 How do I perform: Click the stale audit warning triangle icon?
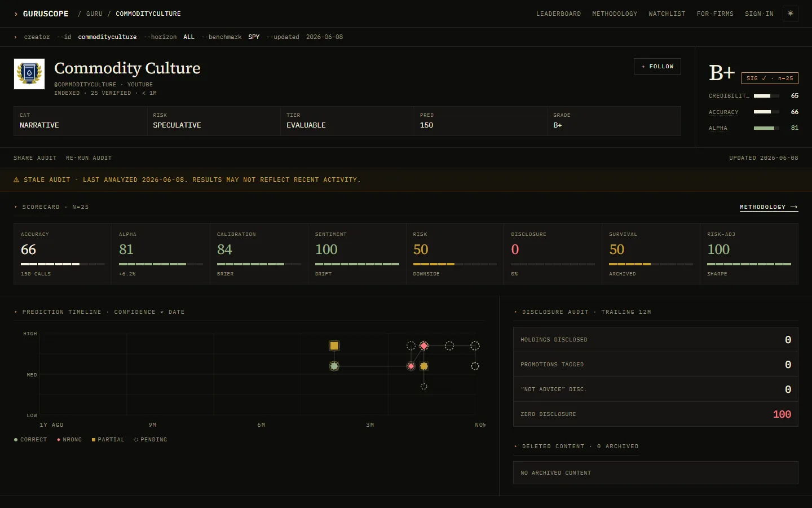(16, 180)
